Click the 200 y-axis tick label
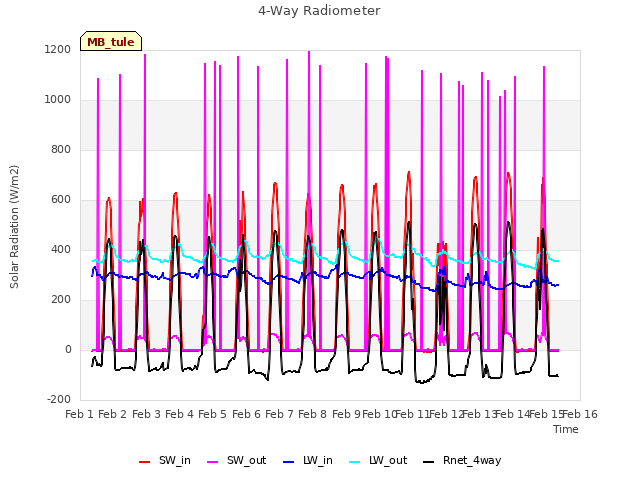Screen dimensions: 640x480 point(61,300)
